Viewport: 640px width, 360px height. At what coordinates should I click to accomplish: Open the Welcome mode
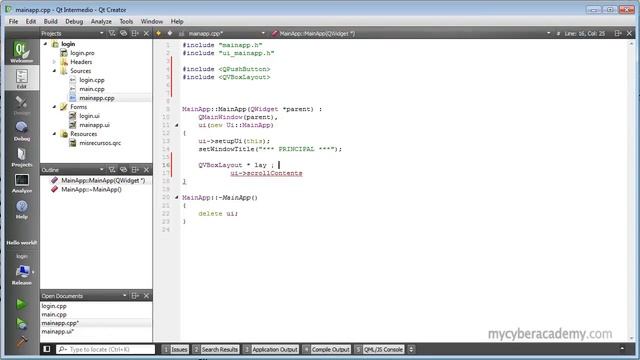(22, 52)
